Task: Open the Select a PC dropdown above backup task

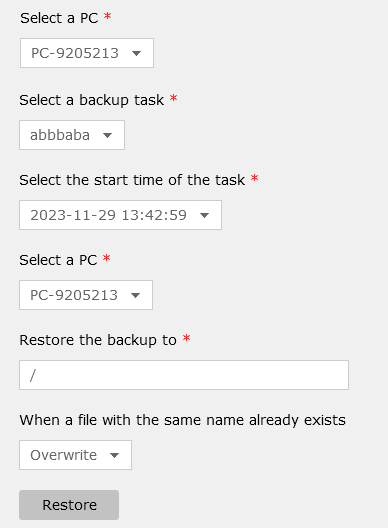Action: [x=87, y=53]
